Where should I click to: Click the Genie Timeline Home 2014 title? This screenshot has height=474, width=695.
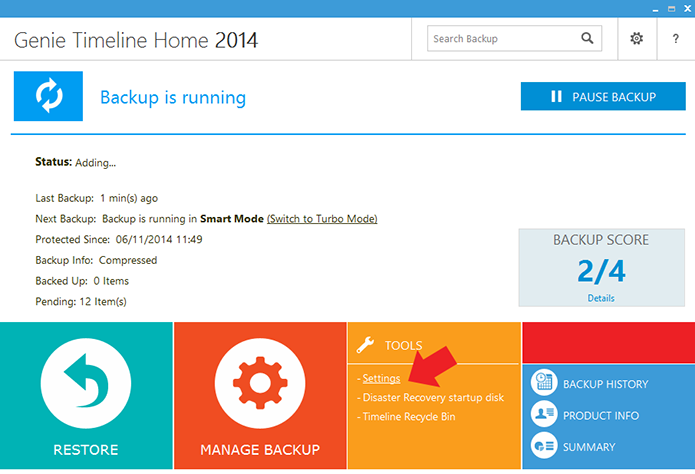click(x=136, y=40)
